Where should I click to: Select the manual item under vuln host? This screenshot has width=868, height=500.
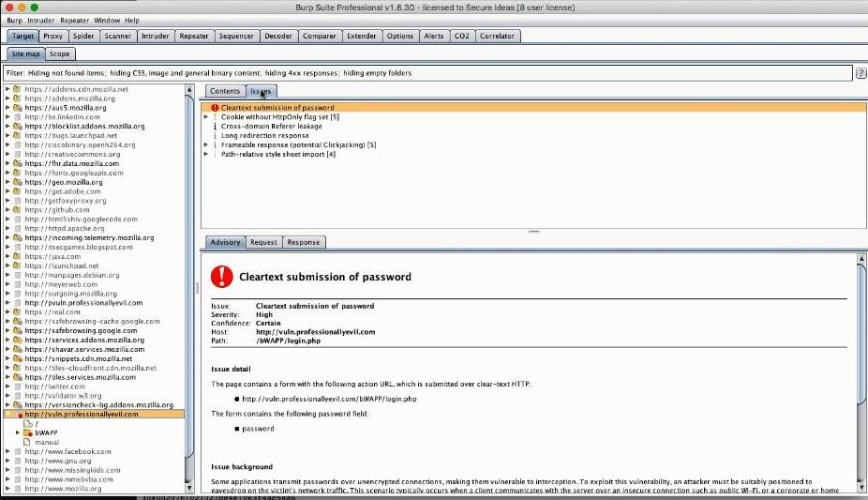tap(47, 442)
